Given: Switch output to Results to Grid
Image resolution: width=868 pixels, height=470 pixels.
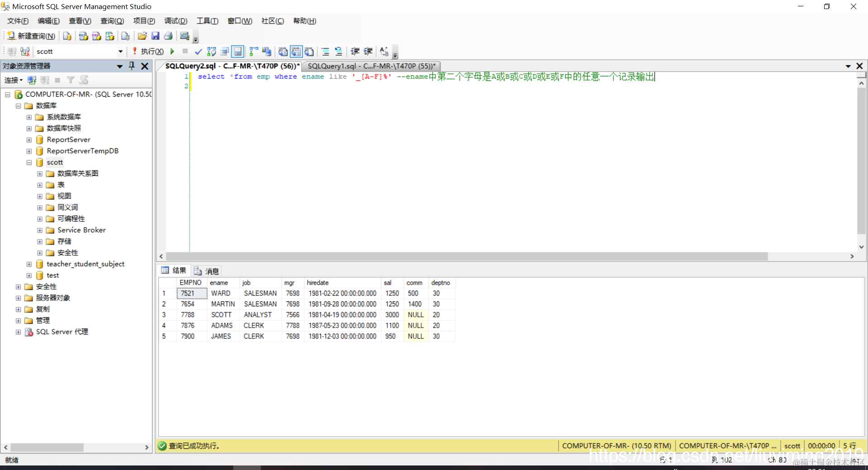Looking at the screenshot, I should [x=296, y=52].
